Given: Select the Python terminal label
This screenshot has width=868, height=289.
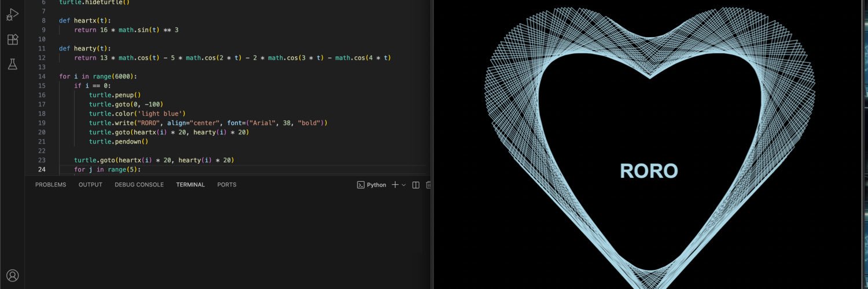Looking at the screenshot, I should pyautogui.click(x=372, y=185).
